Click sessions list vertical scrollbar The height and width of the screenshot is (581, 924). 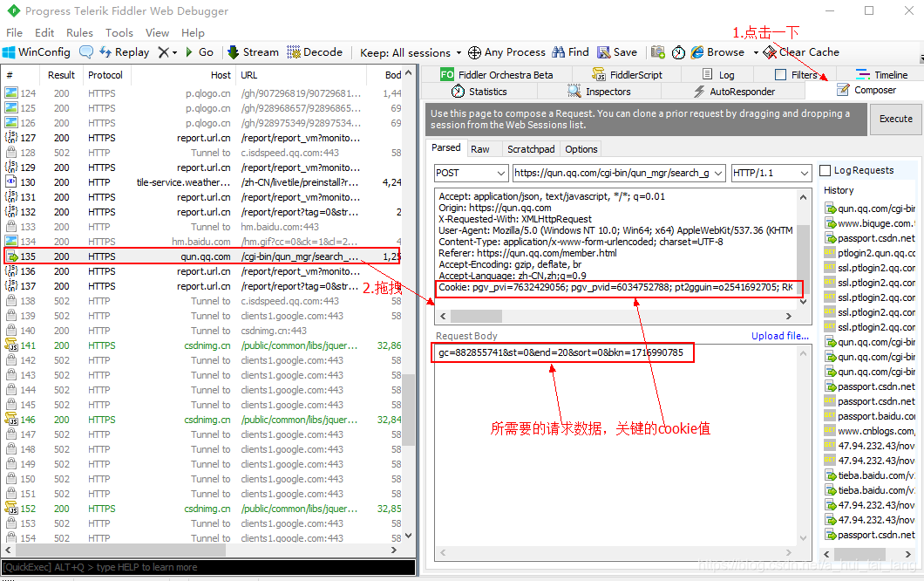point(409,410)
